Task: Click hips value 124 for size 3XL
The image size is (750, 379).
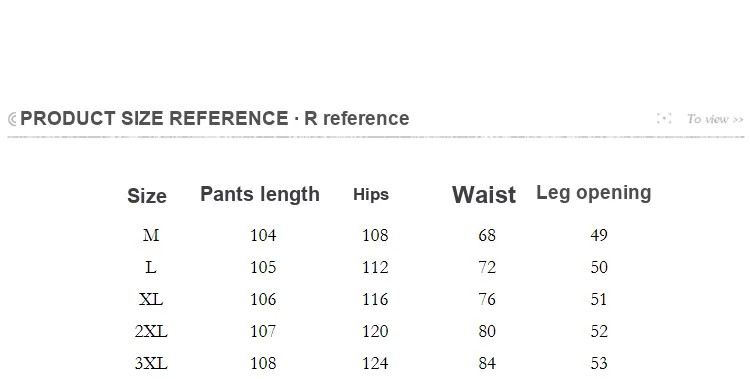Action: [375, 363]
